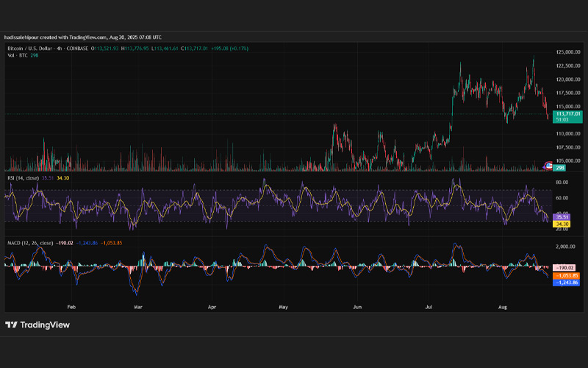This screenshot has width=588, height=368.
Task: Click the Jul label on the time axis
Action: [429, 307]
